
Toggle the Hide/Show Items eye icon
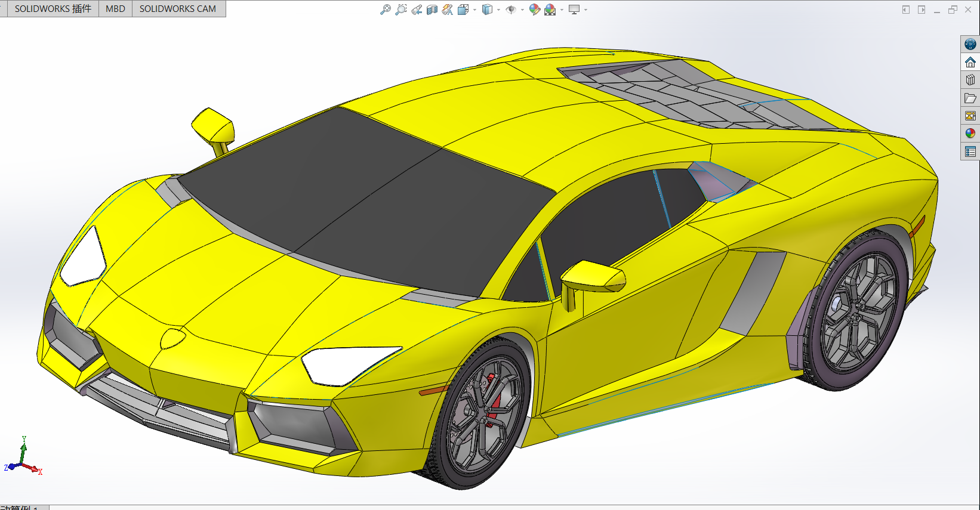click(511, 10)
